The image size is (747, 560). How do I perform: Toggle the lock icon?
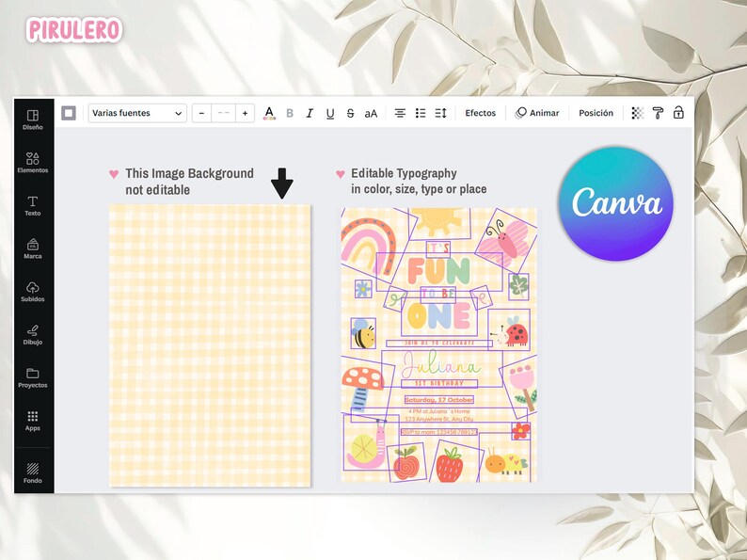point(678,113)
